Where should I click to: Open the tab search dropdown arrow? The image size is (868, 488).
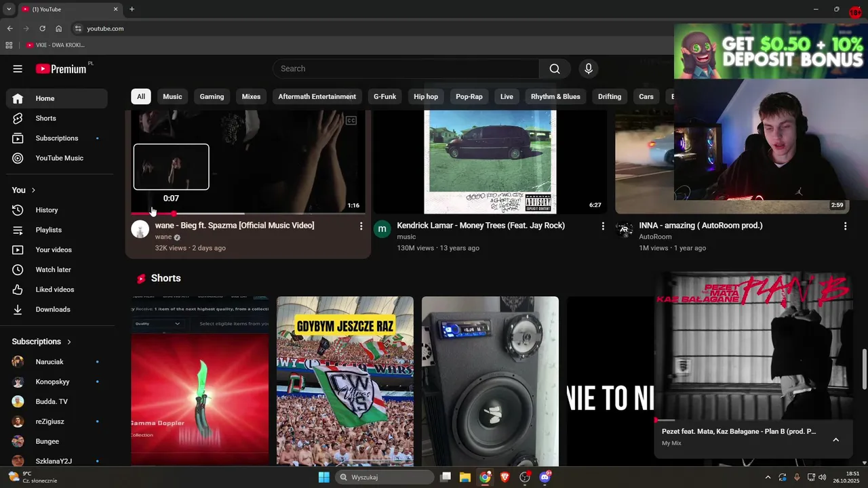[9, 9]
